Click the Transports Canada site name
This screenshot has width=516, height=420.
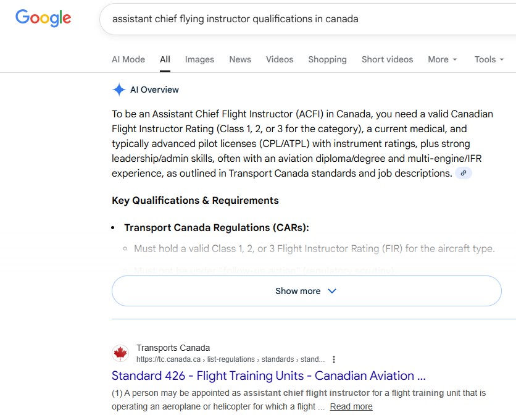pos(173,348)
